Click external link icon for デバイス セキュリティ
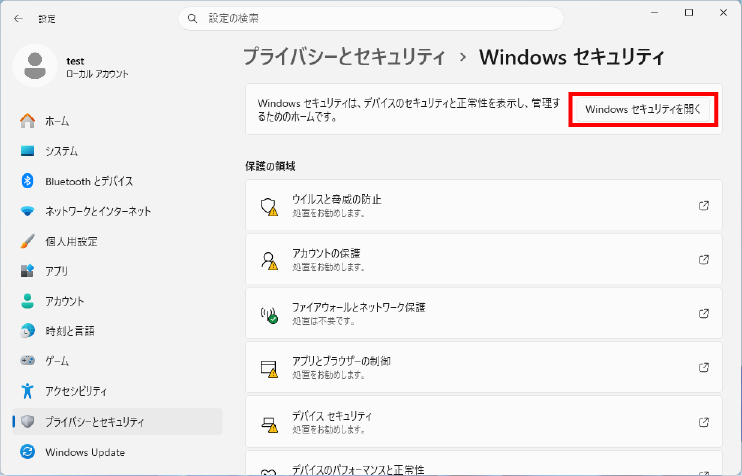This screenshot has height=476, width=742. tap(704, 422)
